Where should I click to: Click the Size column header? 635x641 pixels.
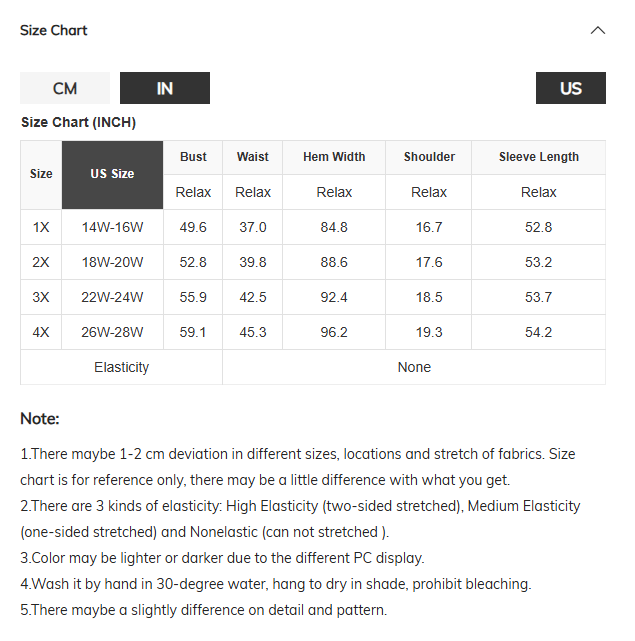(41, 175)
